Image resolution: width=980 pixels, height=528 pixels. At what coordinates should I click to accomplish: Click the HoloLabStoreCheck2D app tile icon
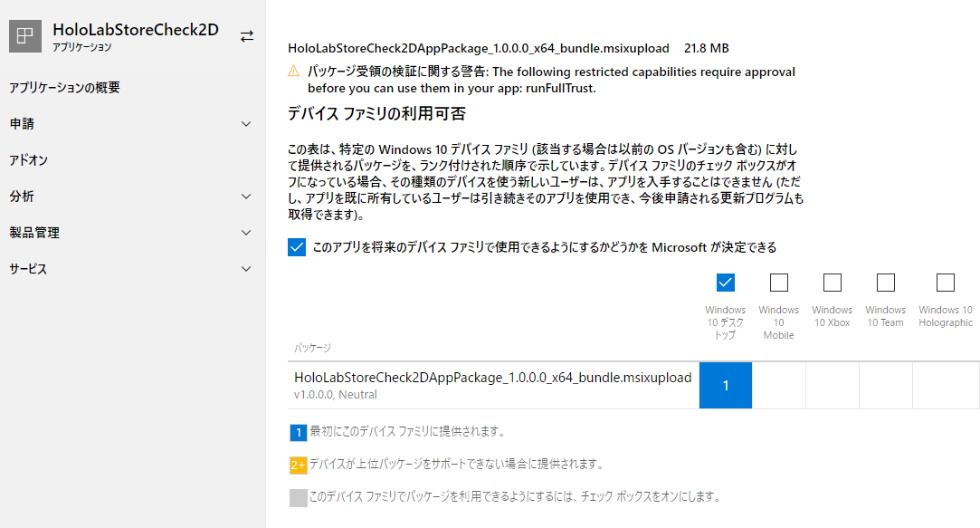coord(25,35)
